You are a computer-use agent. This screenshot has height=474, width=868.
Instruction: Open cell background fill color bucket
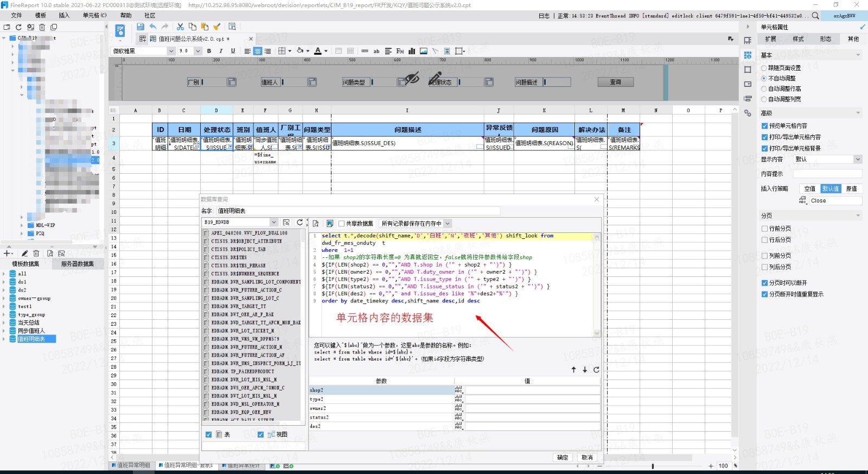click(x=300, y=51)
